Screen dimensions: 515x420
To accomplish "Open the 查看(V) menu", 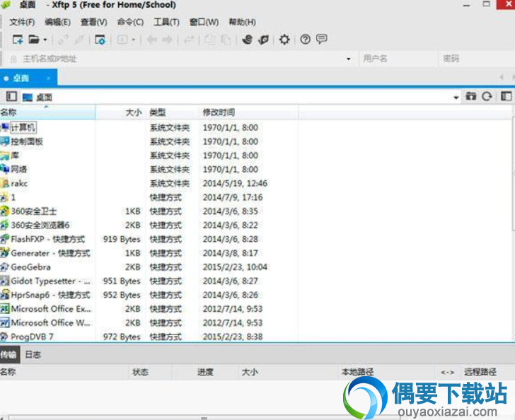I will click(94, 22).
